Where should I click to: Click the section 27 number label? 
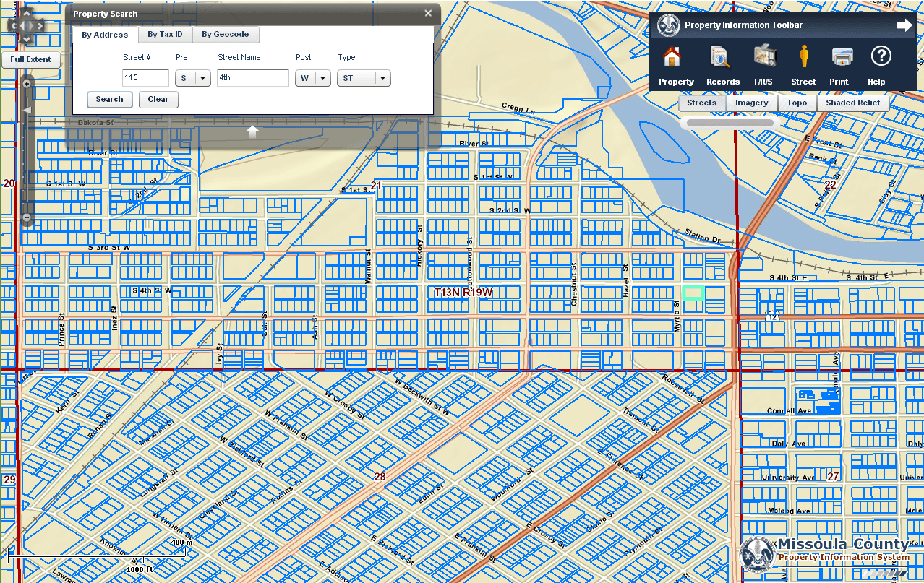point(833,477)
